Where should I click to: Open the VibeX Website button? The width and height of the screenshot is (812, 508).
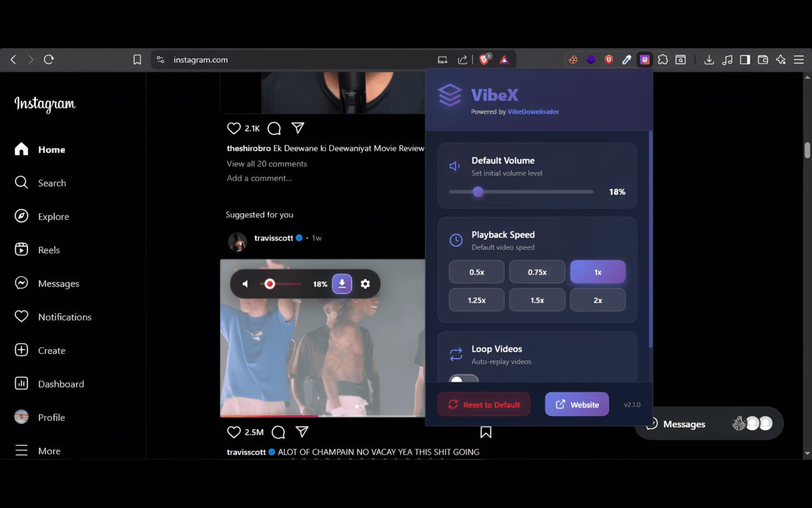coord(577,404)
